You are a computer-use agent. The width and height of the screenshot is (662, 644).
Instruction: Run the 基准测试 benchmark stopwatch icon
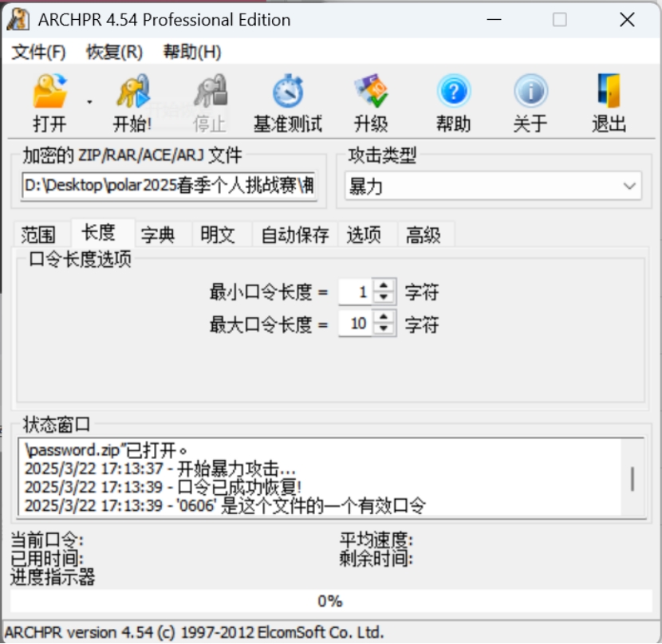(x=288, y=90)
